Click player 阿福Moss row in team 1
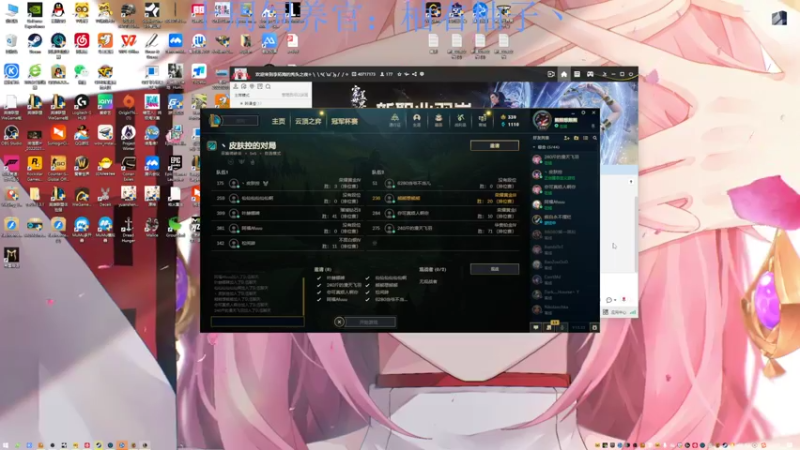Image resolution: width=800 pixels, height=450 pixels. (x=288, y=228)
